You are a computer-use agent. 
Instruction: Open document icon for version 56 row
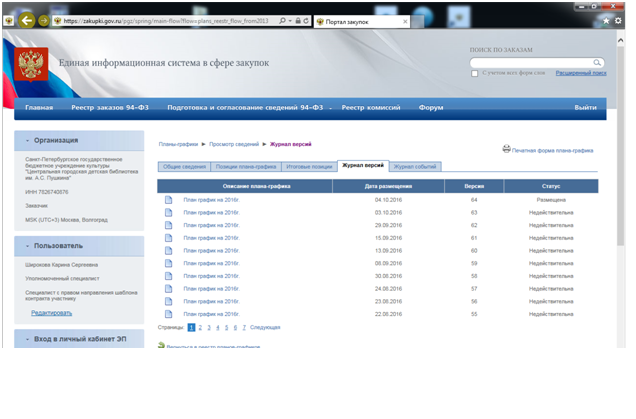click(168, 301)
